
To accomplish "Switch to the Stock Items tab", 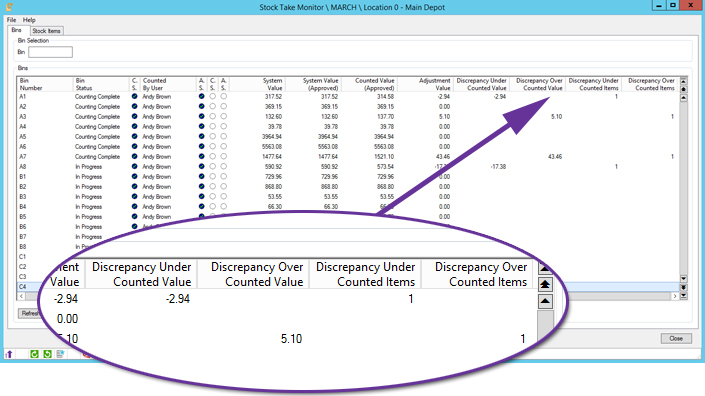I will pyautogui.click(x=46, y=31).
